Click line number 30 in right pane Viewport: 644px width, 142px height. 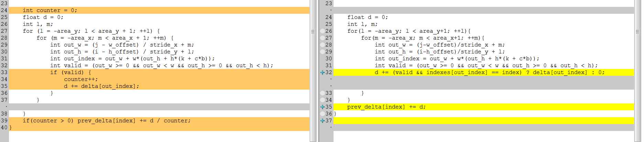(x=329, y=59)
